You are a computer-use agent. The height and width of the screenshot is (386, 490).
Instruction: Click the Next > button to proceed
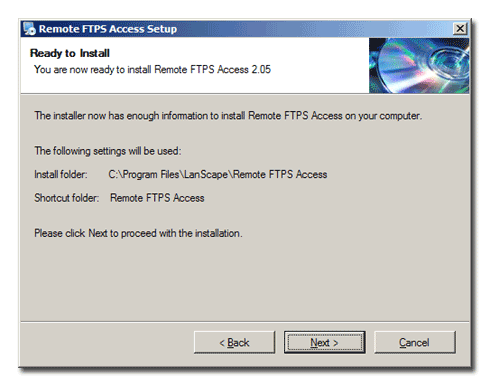click(324, 342)
